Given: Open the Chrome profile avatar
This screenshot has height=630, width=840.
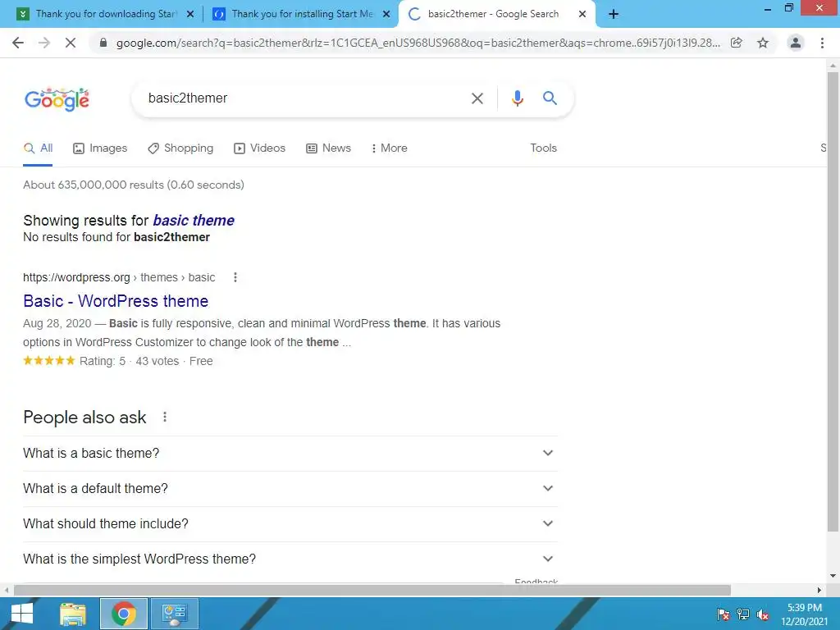Looking at the screenshot, I should coord(796,43).
